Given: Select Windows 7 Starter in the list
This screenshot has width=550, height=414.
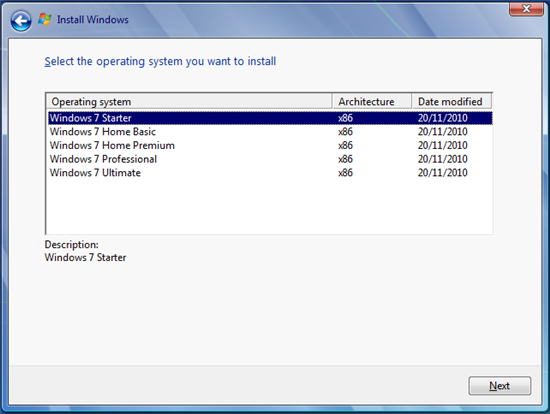Looking at the screenshot, I should point(270,118).
